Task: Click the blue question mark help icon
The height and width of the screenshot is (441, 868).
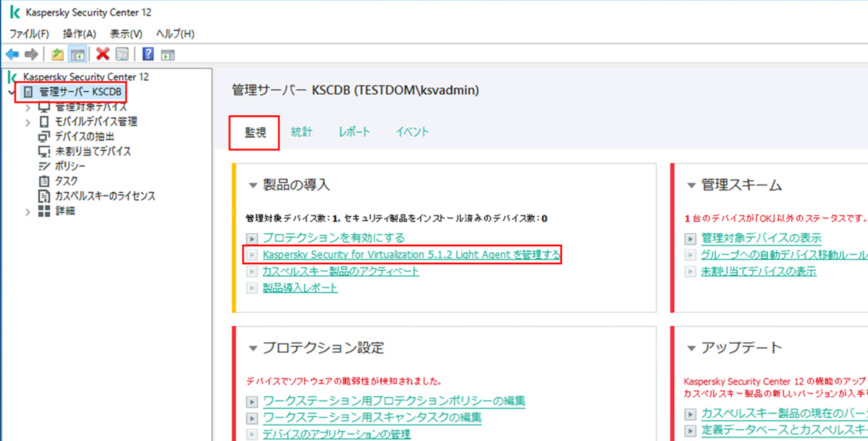Action: click(148, 54)
